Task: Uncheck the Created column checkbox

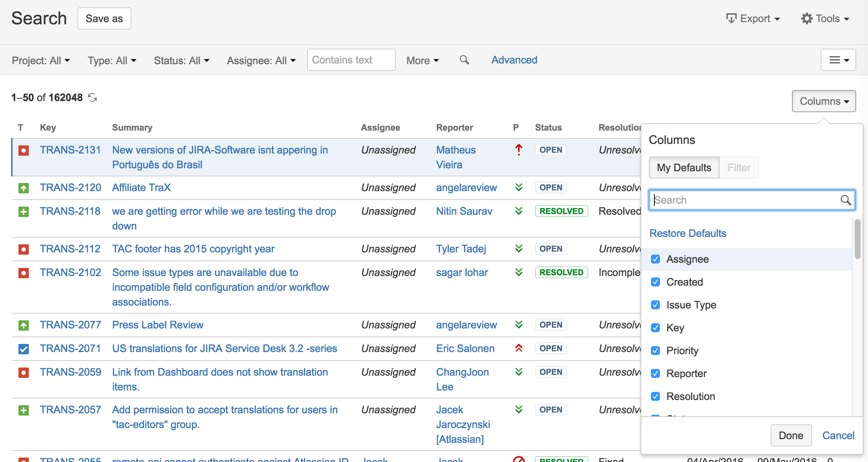Action: [x=655, y=282]
